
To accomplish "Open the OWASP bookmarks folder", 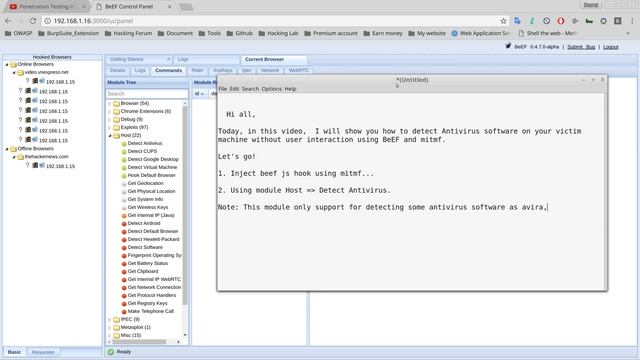I will click(x=18, y=33).
